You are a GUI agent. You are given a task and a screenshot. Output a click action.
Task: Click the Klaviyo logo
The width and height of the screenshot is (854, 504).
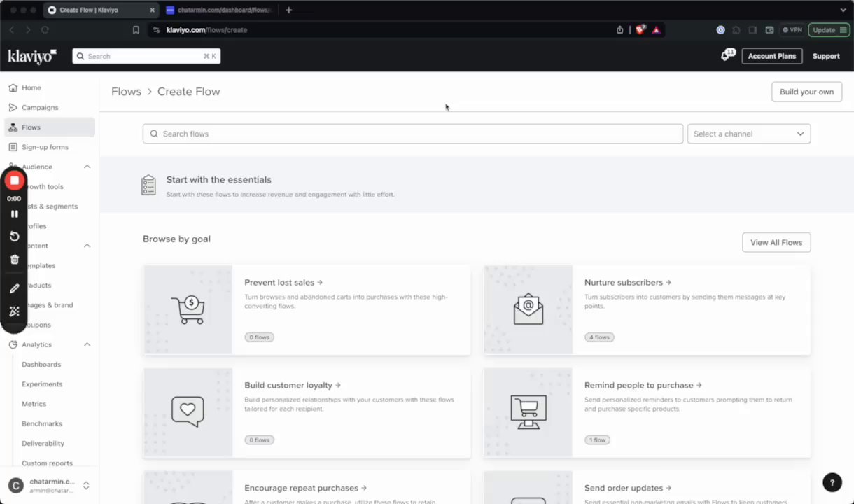click(x=32, y=57)
